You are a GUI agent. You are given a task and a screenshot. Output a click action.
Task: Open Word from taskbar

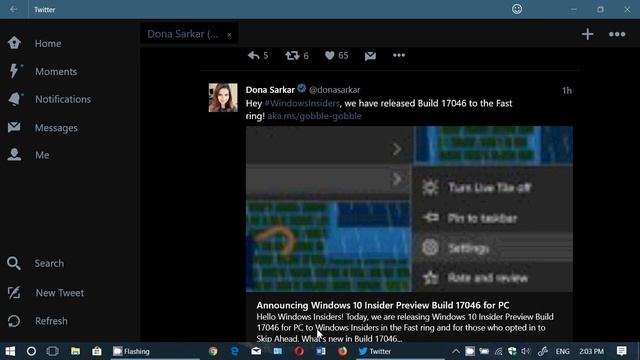click(321, 351)
